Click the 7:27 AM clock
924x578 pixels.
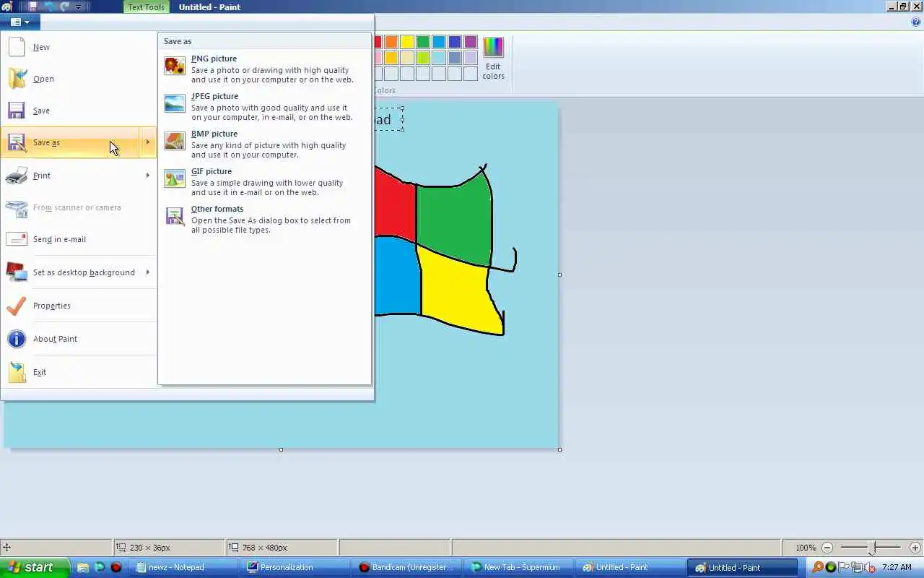pyautogui.click(x=897, y=568)
